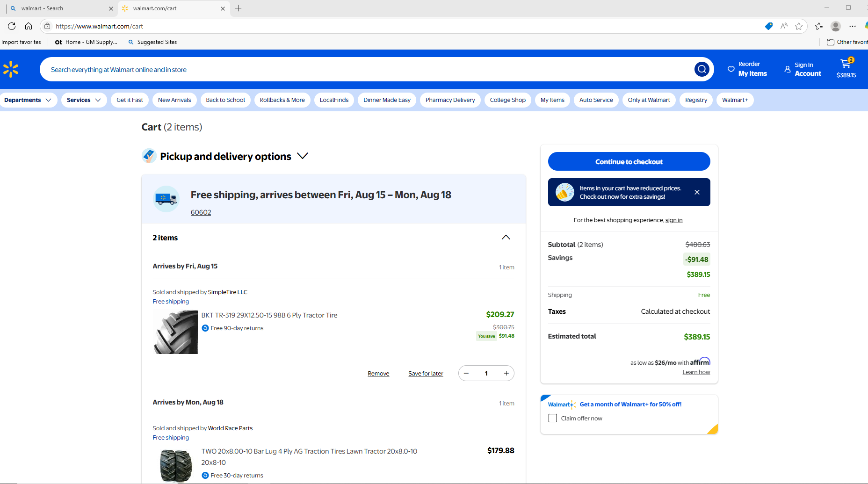868x484 pixels.
Task: Click the Walmart spark logo
Action: [11, 69]
